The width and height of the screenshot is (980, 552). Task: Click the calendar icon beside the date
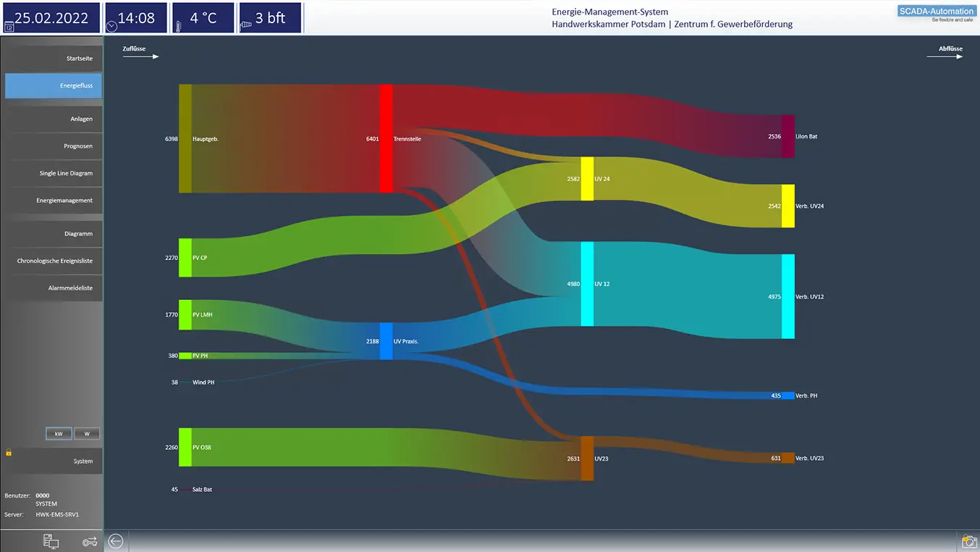coord(9,26)
